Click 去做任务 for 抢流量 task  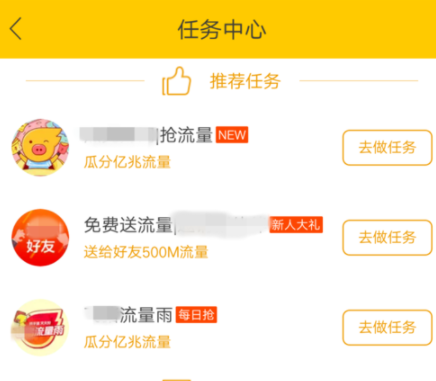click(387, 148)
